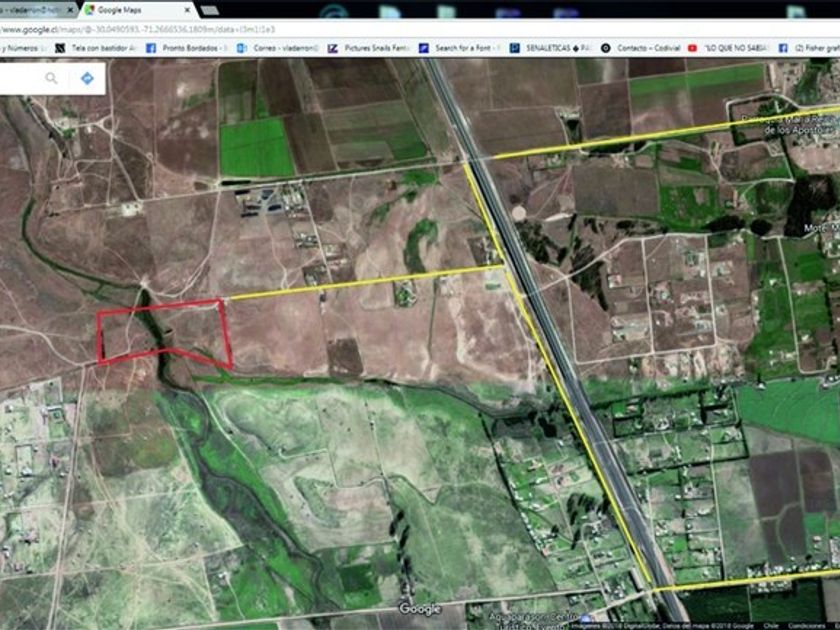Click the 'Condiciones' link at map bottom

click(806, 624)
